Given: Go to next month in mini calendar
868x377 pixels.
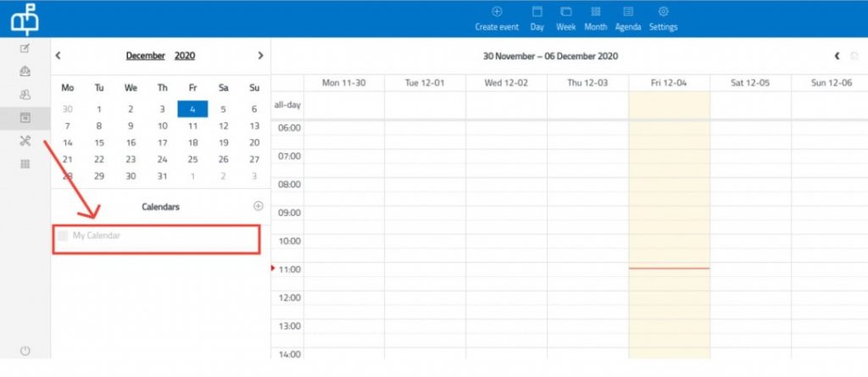Looking at the screenshot, I should coord(260,56).
